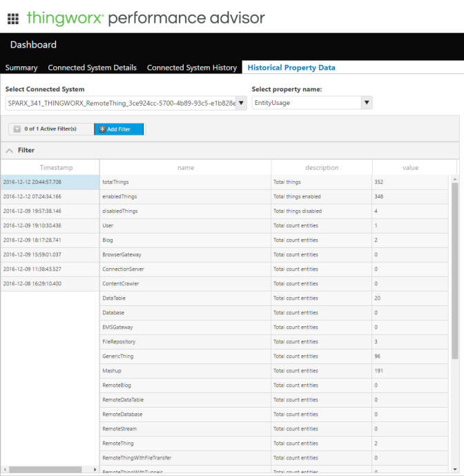464x476 pixels.
Task: Click the RemoteStream row name
Action: click(119, 429)
